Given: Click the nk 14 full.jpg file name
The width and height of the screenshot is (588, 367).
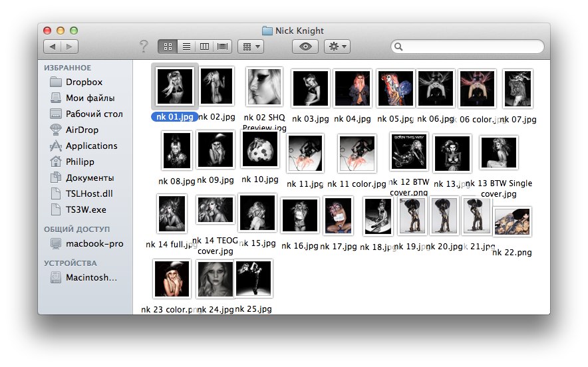Looking at the screenshot, I should point(171,245).
